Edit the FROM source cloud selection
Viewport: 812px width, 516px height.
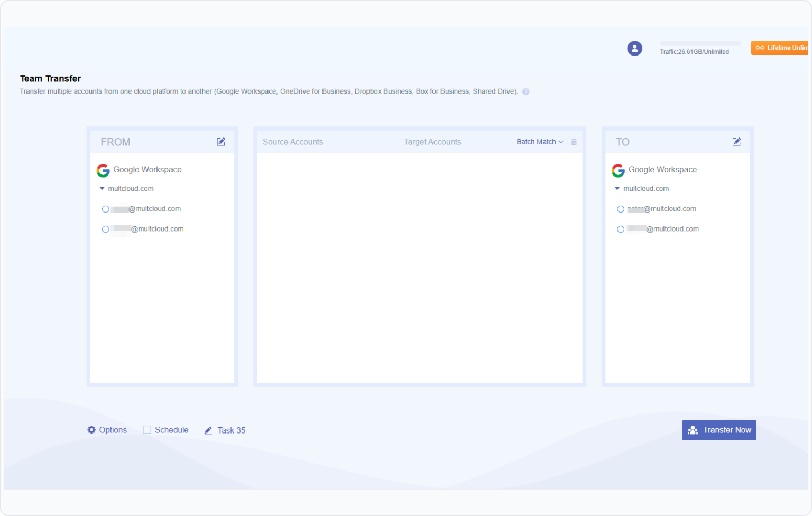click(221, 142)
